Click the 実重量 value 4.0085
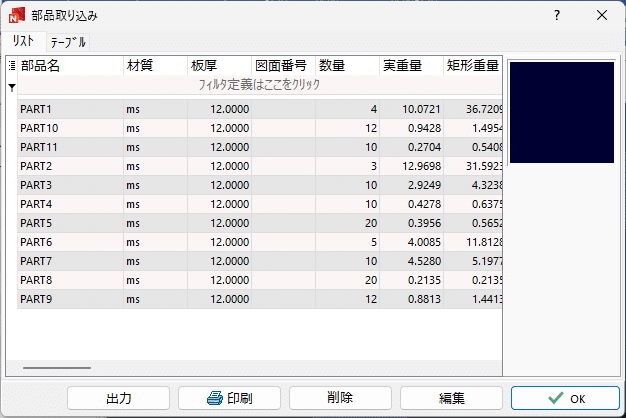The width and height of the screenshot is (626, 418). pyautogui.click(x=424, y=242)
